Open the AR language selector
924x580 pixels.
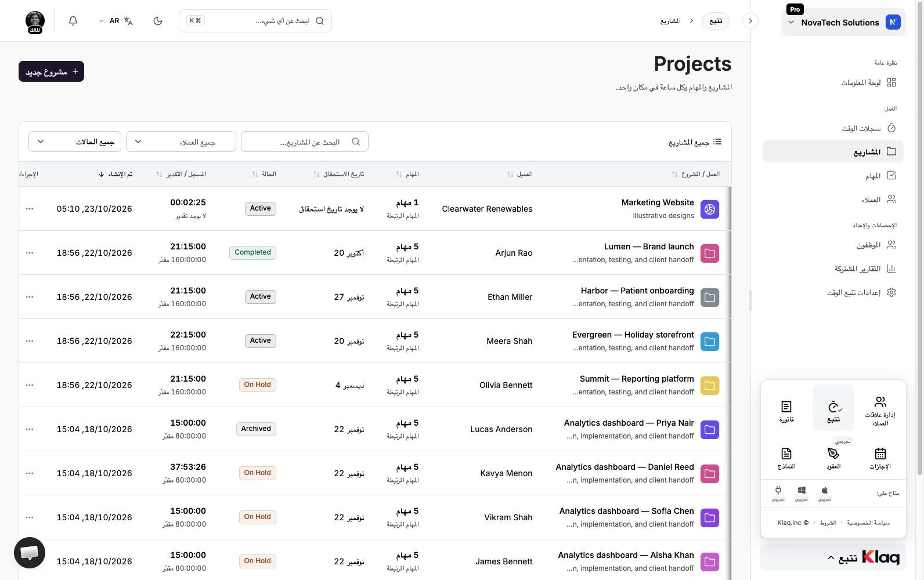click(116, 21)
